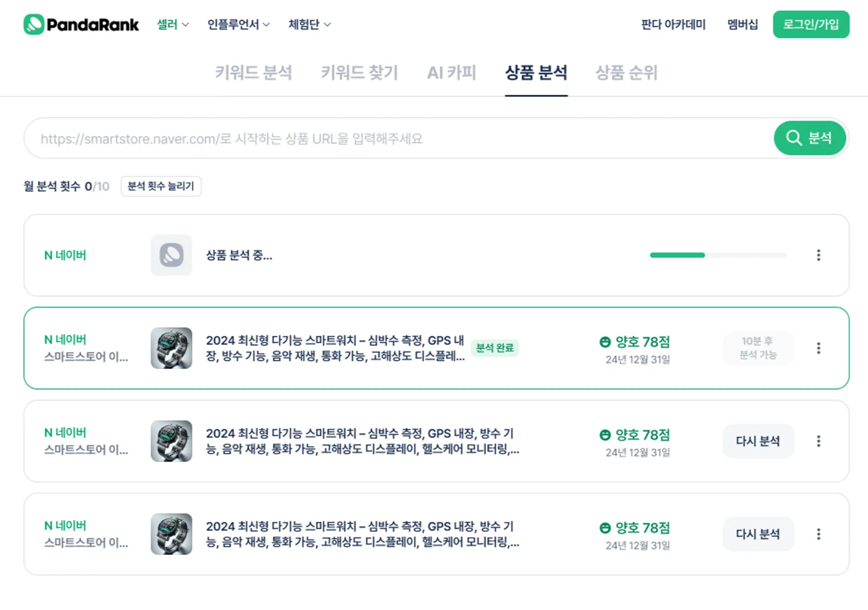The width and height of the screenshot is (868, 610).
Task: Expand the 셀러 dropdown menu
Action: coord(172,24)
